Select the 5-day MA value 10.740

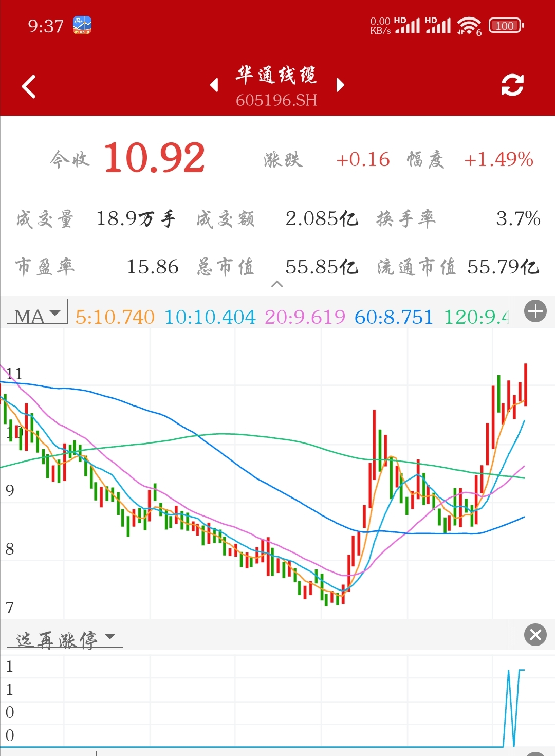(x=115, y=317)
